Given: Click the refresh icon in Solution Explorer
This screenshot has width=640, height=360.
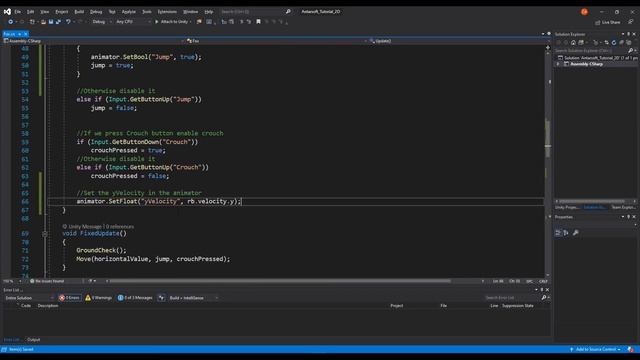Looking at the screenshot, I should (614, 42).
